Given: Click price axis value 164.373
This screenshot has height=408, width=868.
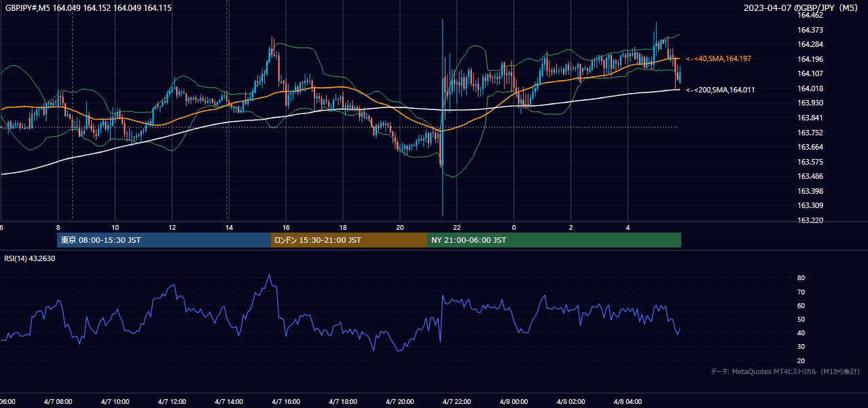Looking at the screenshot, I should 810,30.
